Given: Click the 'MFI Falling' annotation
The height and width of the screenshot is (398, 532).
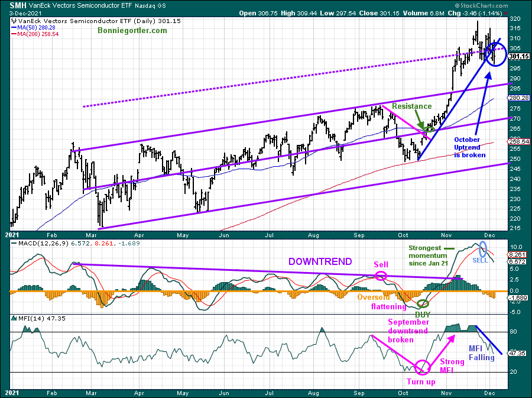Looking at the screenshot, I should coord(481,353).
